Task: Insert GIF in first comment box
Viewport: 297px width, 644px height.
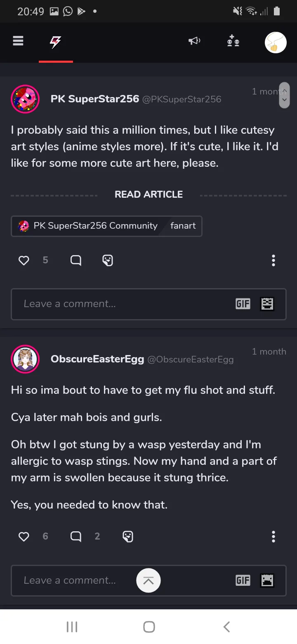Action: tap(243, 304)
